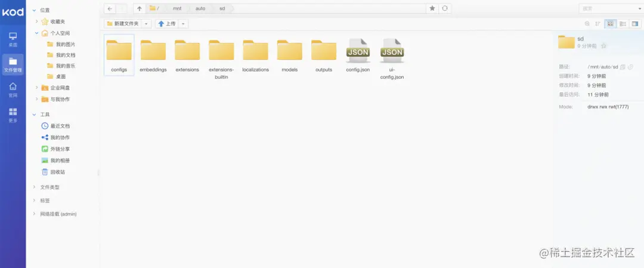
Task: Select the ui-config.json file
Action: pyautogui.click(x=392, y=58)
